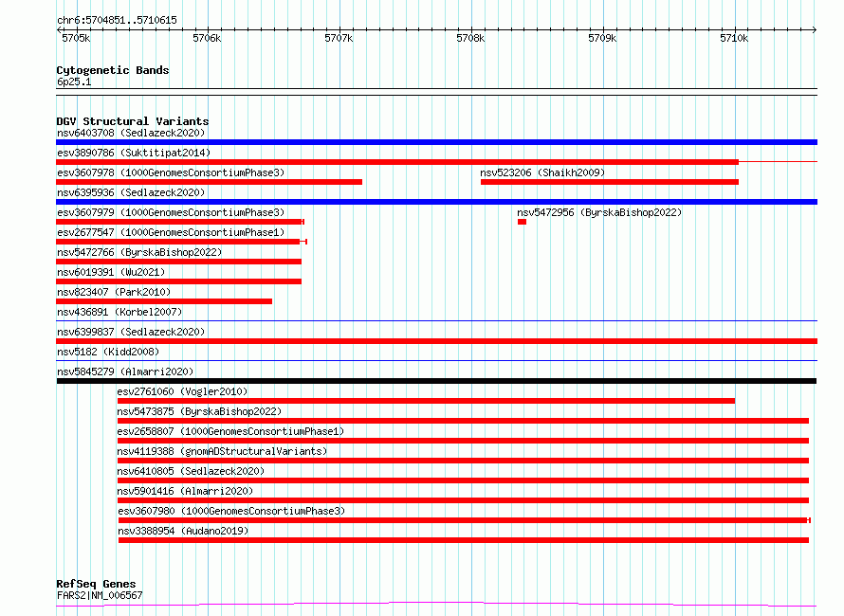Select nsv6410805 (Sedlazeck2020) label
The height and width of the screenshot is (616, 844).
[x=191, y=471]
